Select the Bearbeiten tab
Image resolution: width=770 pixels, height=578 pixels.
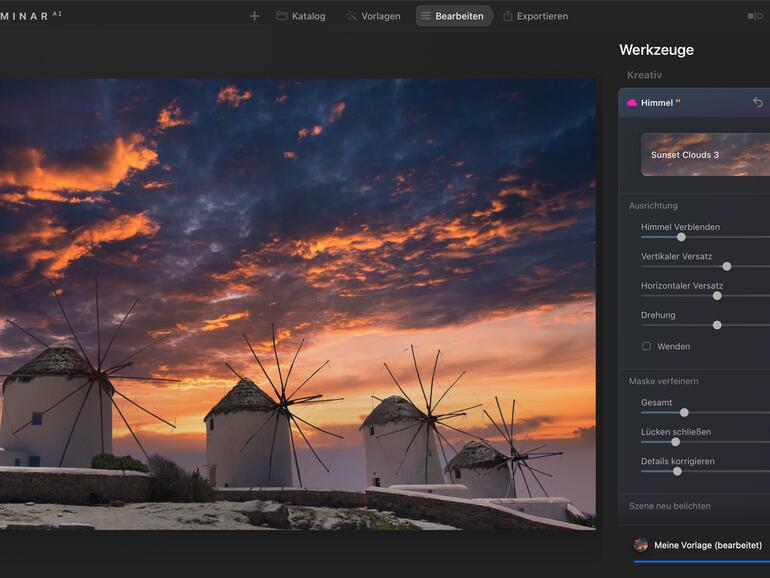[x=453, y=16]
